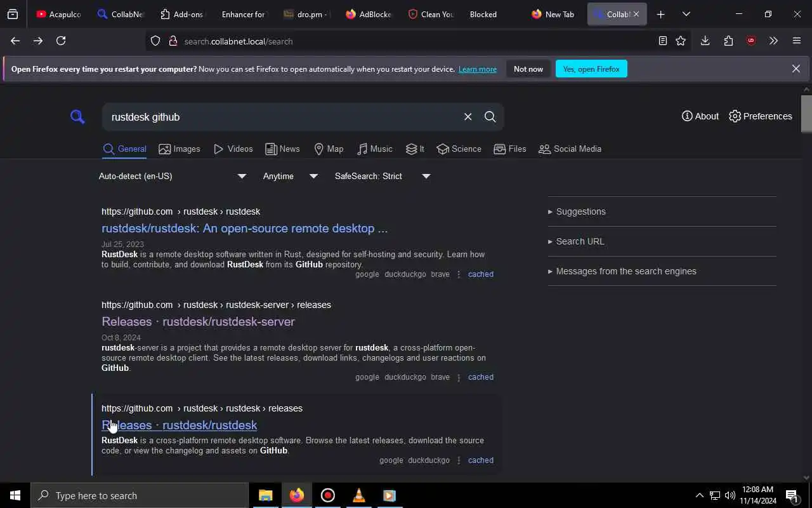Screen dimensions: 812x508
Task: Open the Windows notification center icon
Action: pyautogui.click(x=792, y=495)
